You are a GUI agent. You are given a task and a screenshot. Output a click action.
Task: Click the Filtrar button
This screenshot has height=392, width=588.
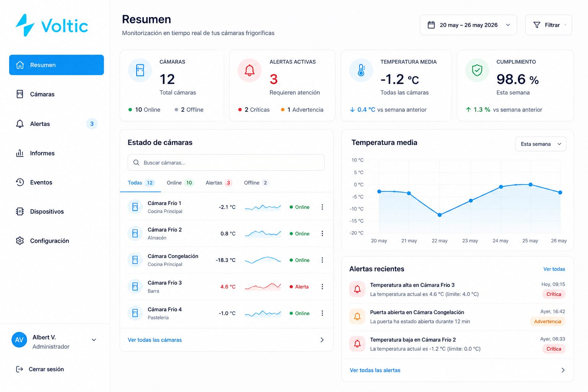[549, 25]
